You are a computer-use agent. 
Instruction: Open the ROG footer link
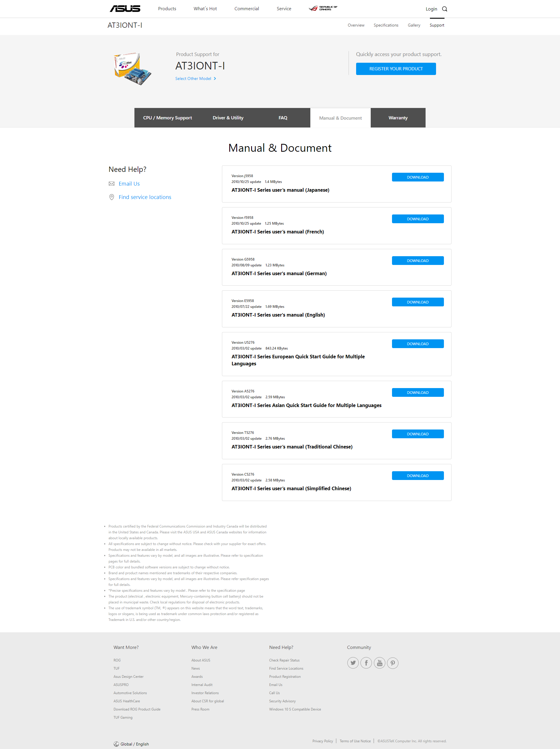pyautogui.click(x=117, y=660)
